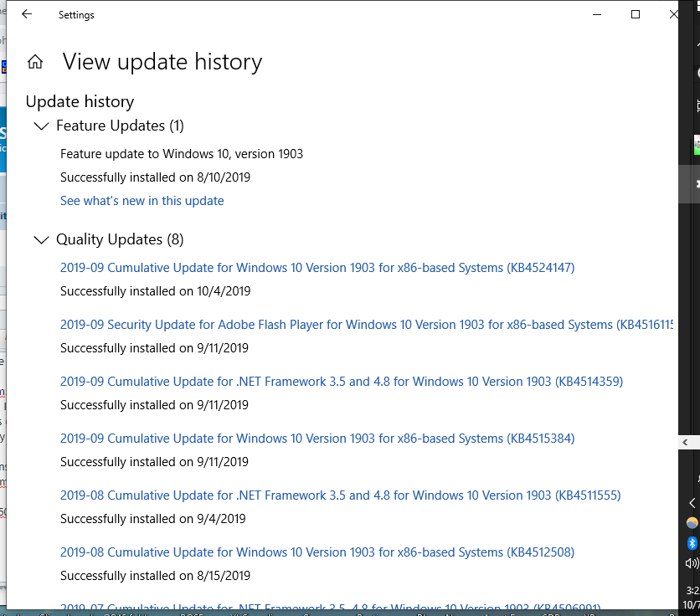The height and width of the screenshot is (616, 700).
Task: Open KB4512508 cumulative update link
Action: [x=317, y=552]
